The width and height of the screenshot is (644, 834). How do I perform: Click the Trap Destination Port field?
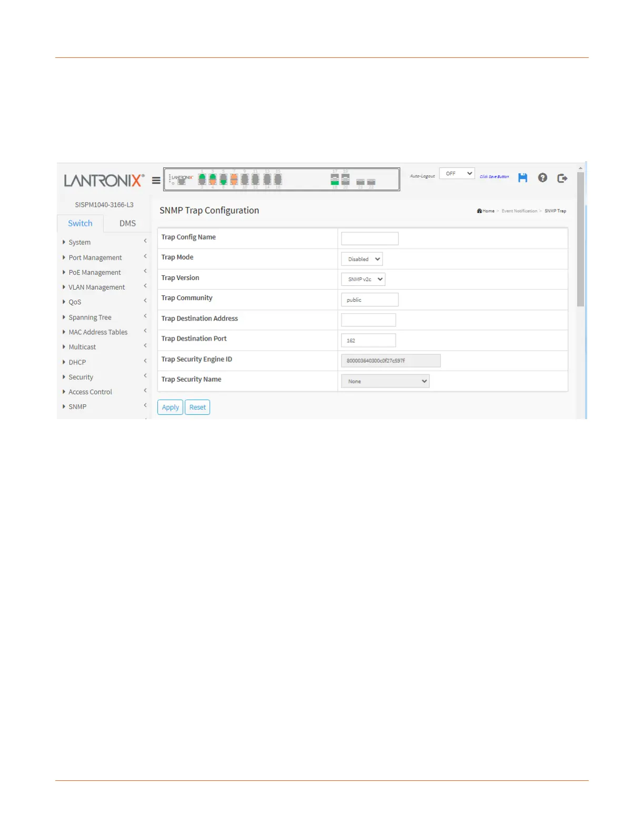pos(368,340)
